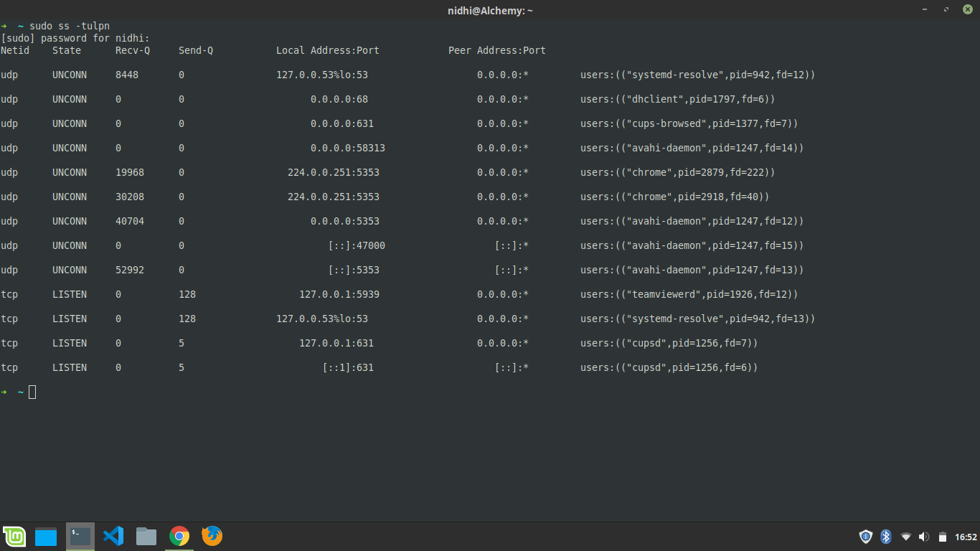
Task: Click the 'Peer Address:Port' header
Action: (497, 50)
